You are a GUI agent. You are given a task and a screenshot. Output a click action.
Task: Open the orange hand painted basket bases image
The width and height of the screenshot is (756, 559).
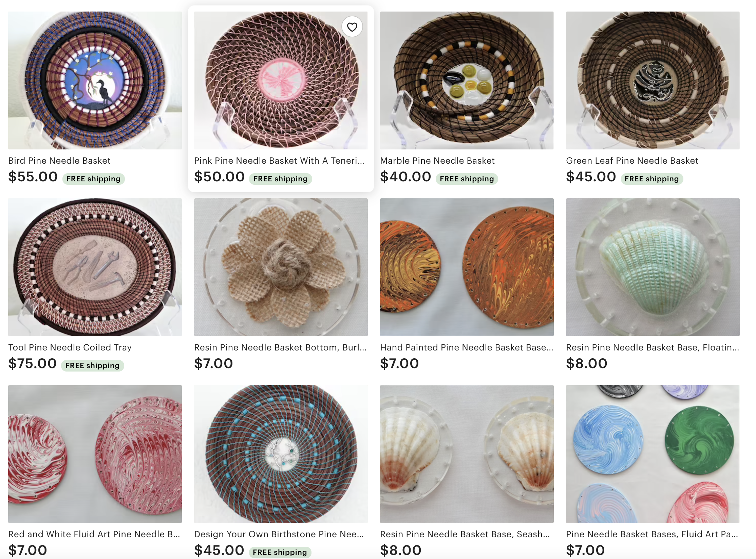point(467,267)
